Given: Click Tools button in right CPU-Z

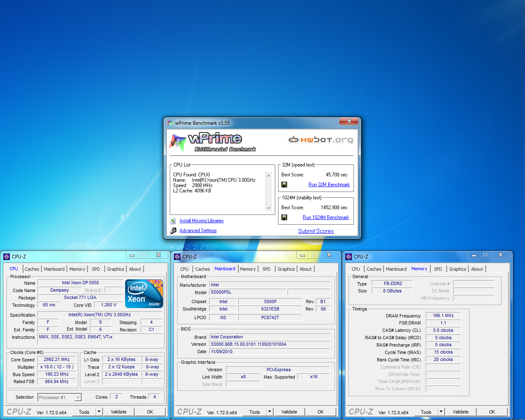Looking at the screenshot, I should pyautogui.click(x=426, y=412).
